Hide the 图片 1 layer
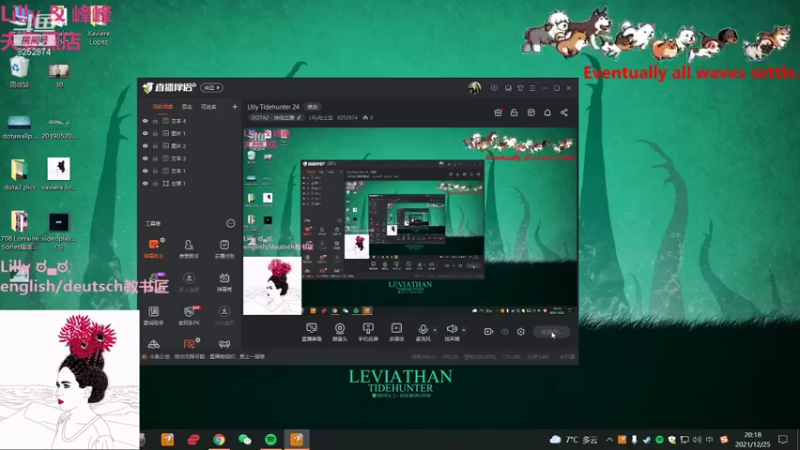Image resolution: width=800 pixels, height=450 pixels. [145, 133]
